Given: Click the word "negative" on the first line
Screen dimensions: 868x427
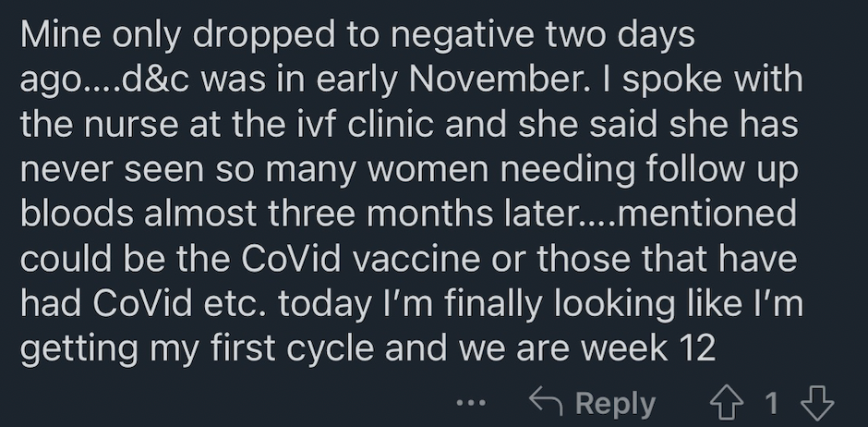Looking at the screenshot, I should pos(462,37).
